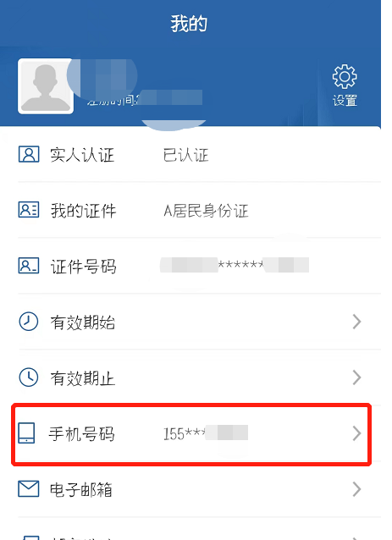The width and height of the screenshot is (392, 540).
Task: Click the 实人认证 person icon
Action: (29, 154)
